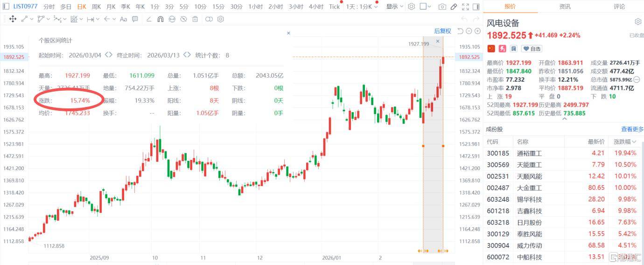Click the text annotation 'Aa' tool

123,19
